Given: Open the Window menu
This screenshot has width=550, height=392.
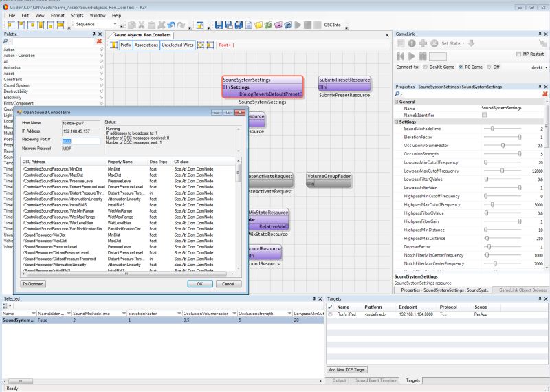Looking at the screenshot, I should [98, 15].
